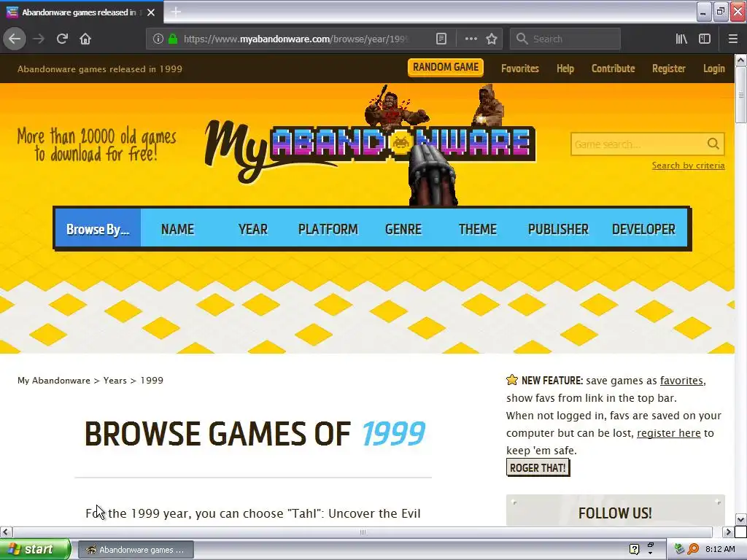Click the browser forward arrow
The height and width of the screenshot is (560, 747).
(x=39, y=39)
